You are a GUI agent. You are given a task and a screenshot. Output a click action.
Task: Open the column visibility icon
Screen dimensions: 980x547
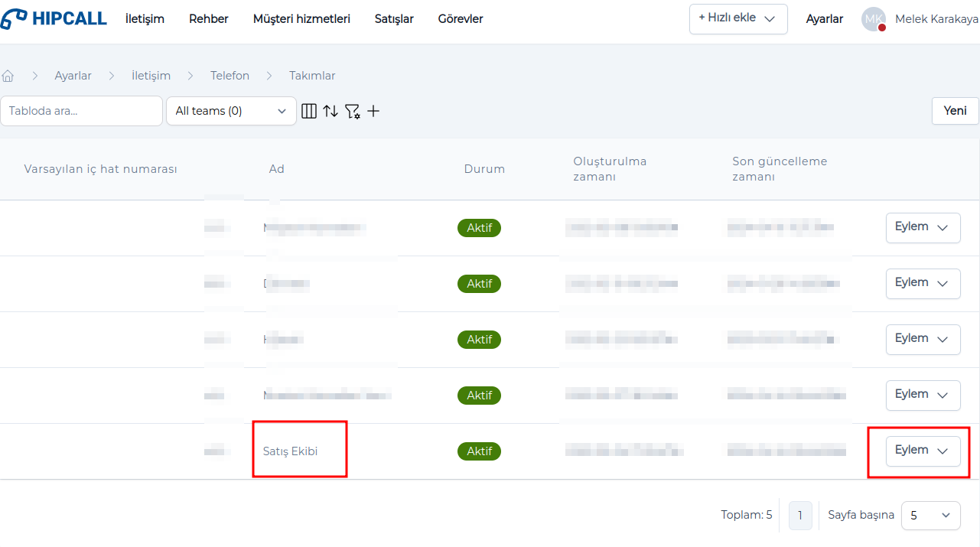click(309, 111)
